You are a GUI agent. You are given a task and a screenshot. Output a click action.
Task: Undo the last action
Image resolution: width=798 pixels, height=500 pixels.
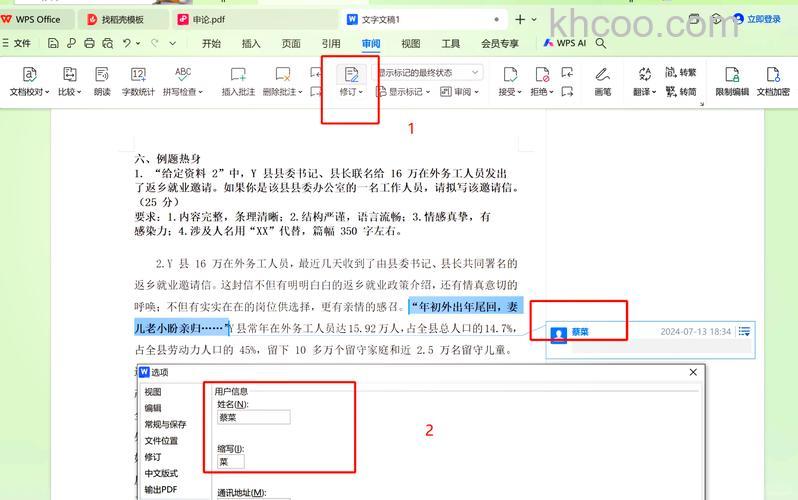click(127, 43)
